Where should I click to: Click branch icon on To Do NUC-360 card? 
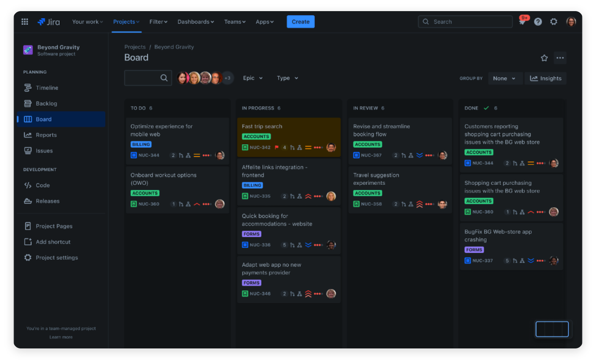[181, 204]
